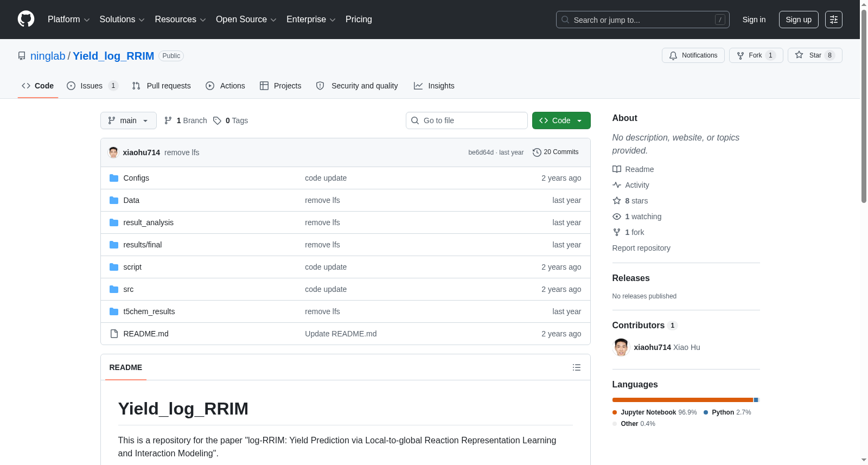The height and width of the screenshot is (465, 868).
Task: Focus the Go to file input
Action: coord(467,120)
